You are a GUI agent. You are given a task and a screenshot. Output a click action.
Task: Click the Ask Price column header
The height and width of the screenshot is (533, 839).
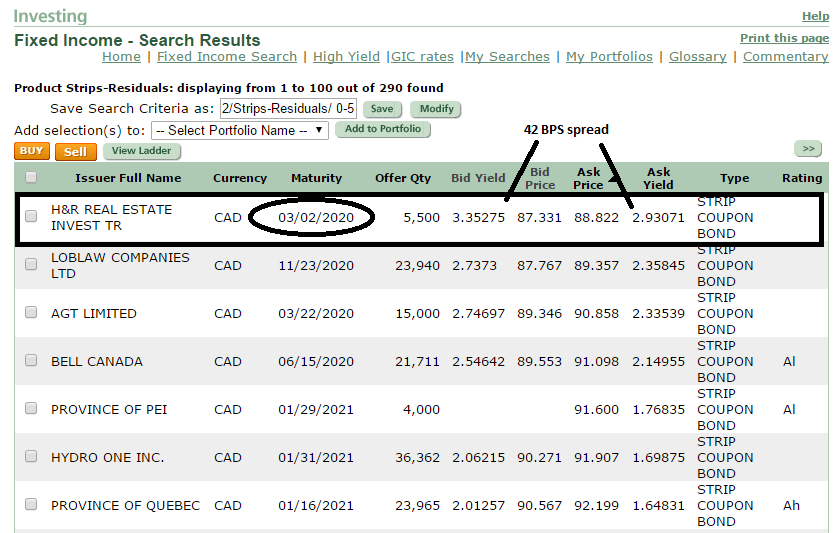coord(588,178)
